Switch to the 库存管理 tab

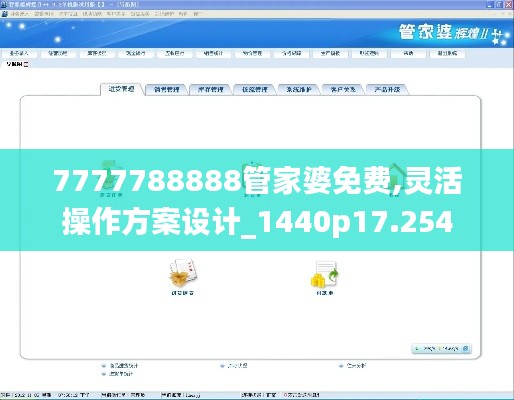coord(210,89)
